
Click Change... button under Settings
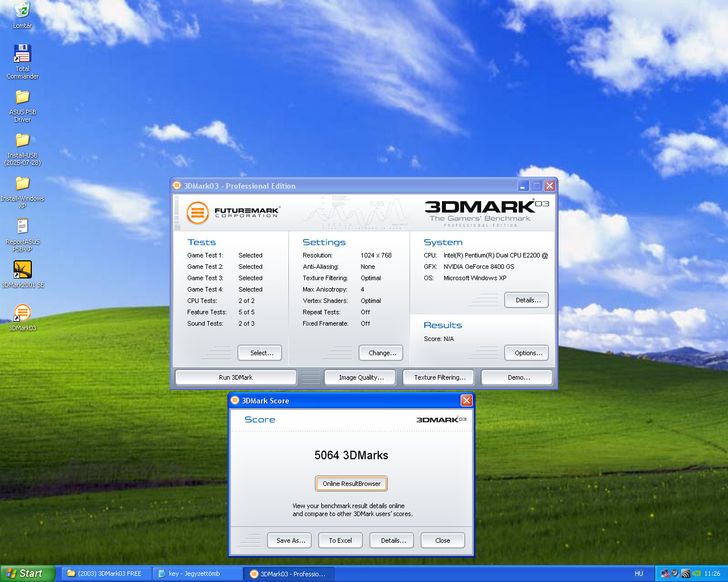coord(382,353)
